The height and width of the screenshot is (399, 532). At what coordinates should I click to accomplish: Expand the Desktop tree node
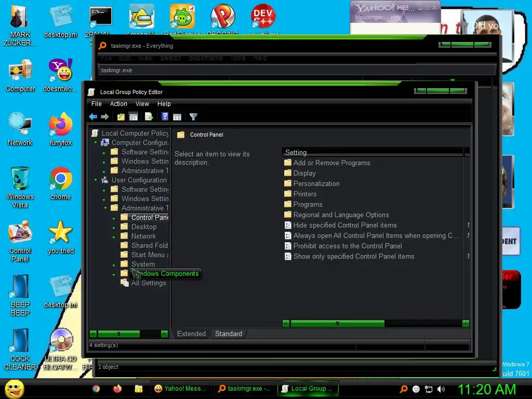114,227
